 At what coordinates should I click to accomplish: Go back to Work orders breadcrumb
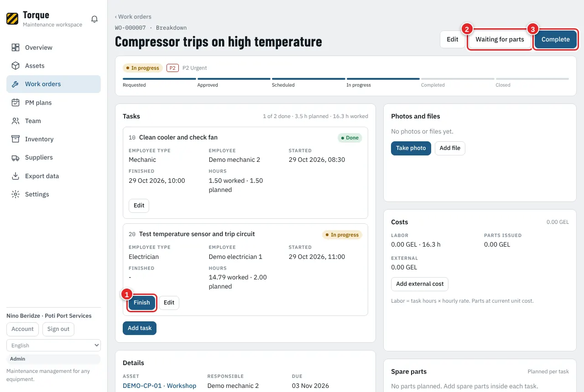click(x=133, y=17)
